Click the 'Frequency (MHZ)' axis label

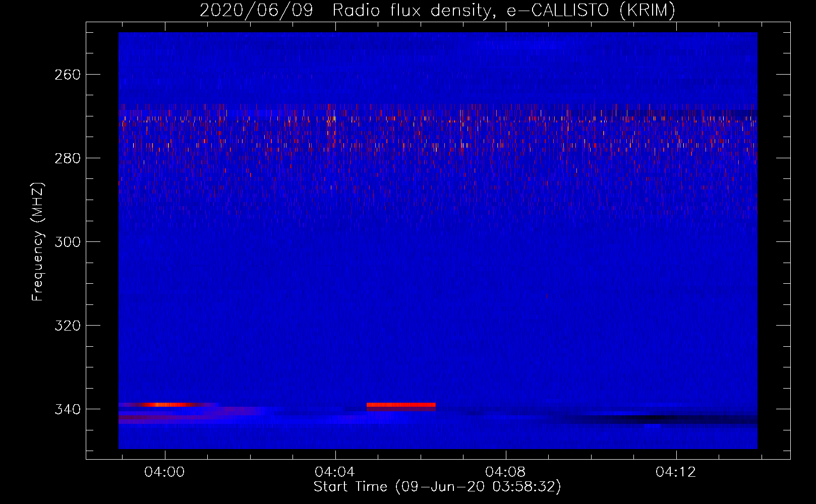[x=38, y=241]
